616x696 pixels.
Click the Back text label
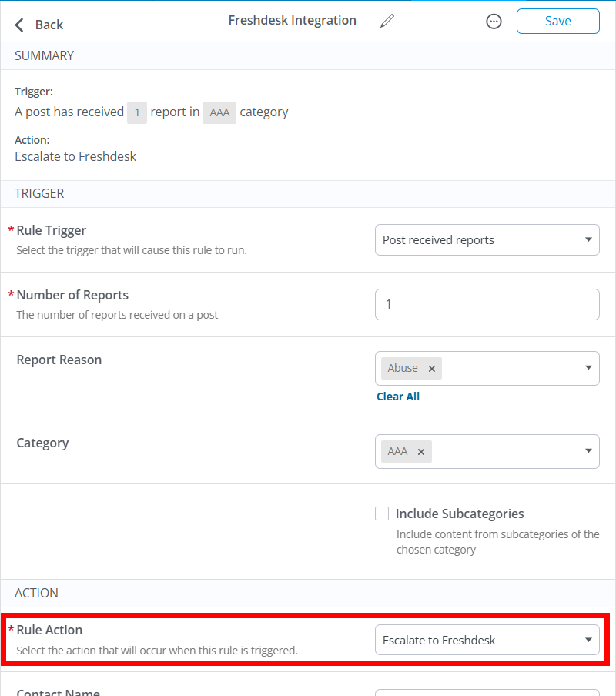(49, 25)
